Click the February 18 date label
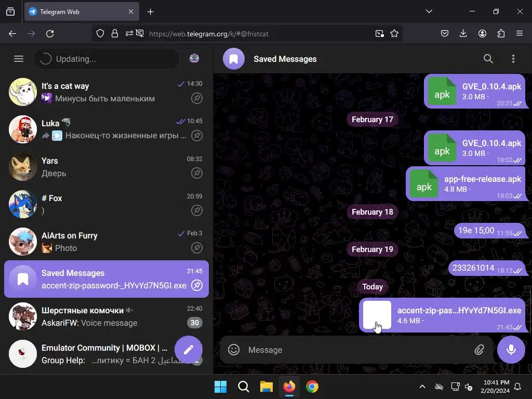 coord(372,212)
